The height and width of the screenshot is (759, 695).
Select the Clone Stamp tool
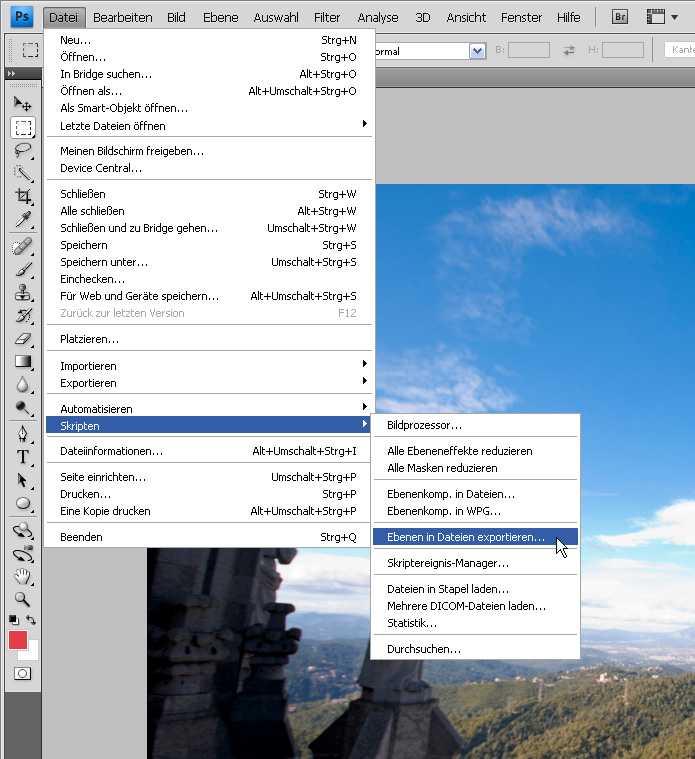pos(23,293)
